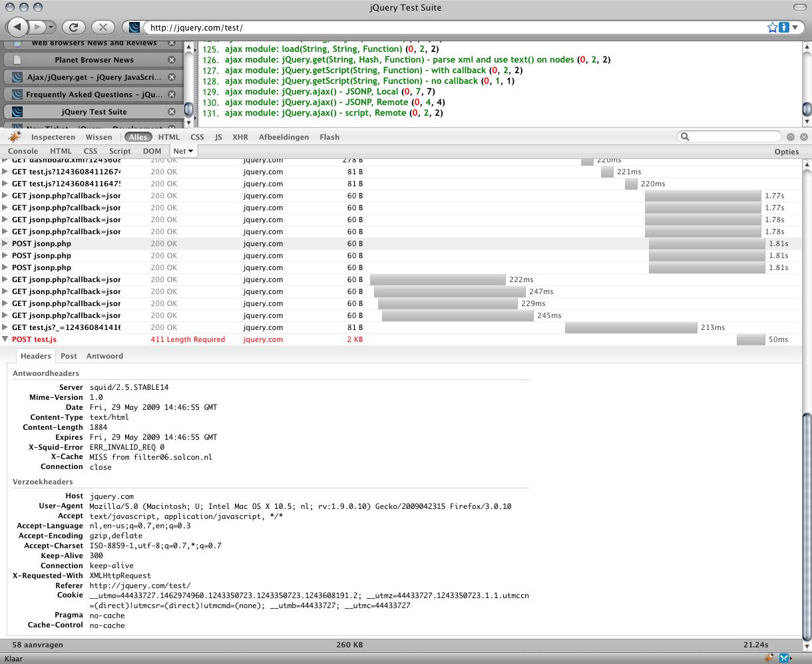Click the Firebug bug icon in the toolbar
Viewport: 812px width, 664px height.
pyautogui.click(x=15, y=137)
